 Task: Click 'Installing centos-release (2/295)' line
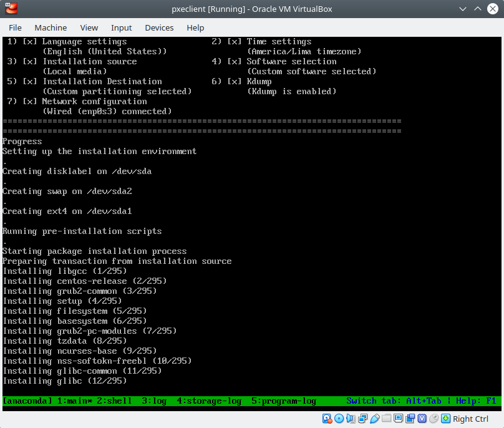(85, 281)
